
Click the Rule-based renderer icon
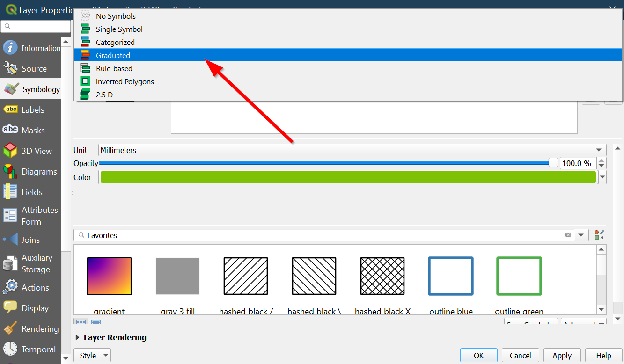85,68
